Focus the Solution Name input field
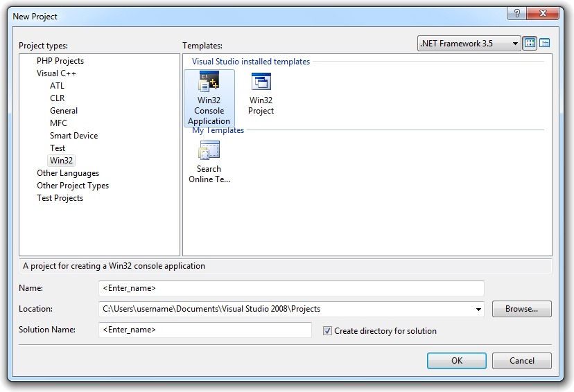 click(205, 330)
